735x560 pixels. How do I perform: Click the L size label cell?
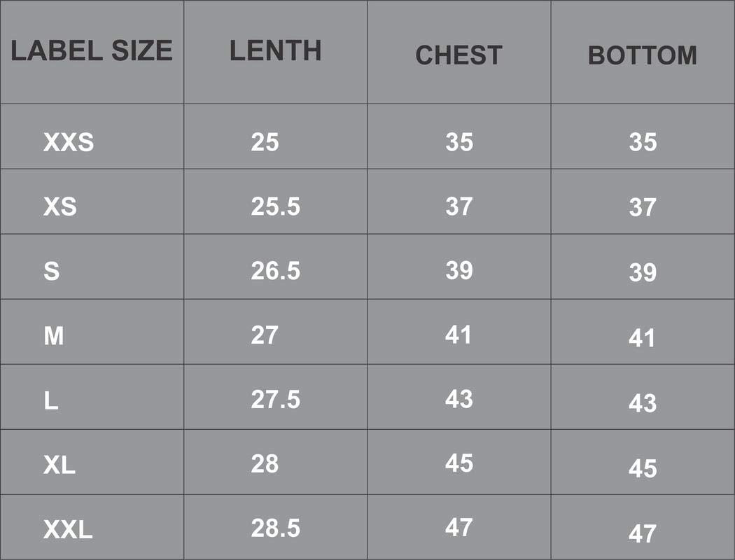(x=51, y=401)
